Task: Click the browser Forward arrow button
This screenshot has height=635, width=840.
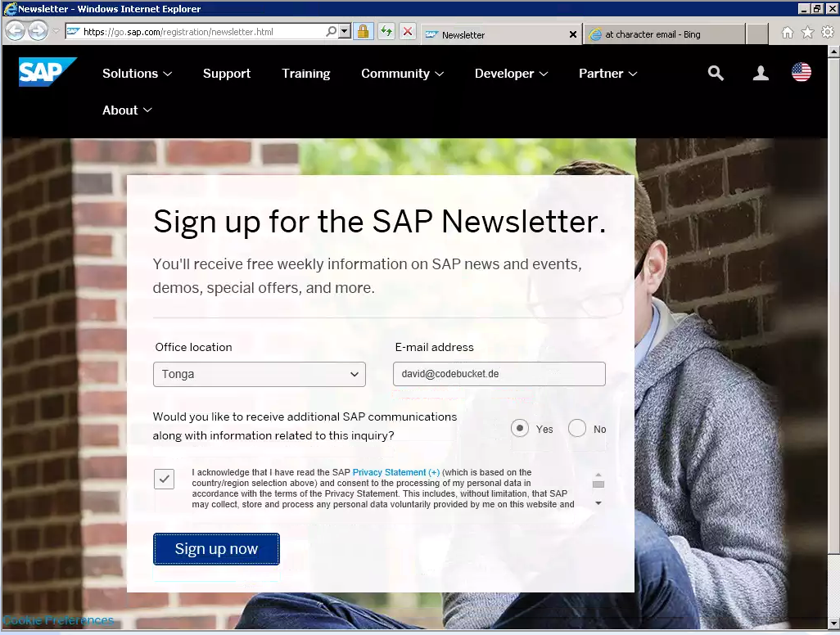Action: pyautogui.click(x=38, y=31)
